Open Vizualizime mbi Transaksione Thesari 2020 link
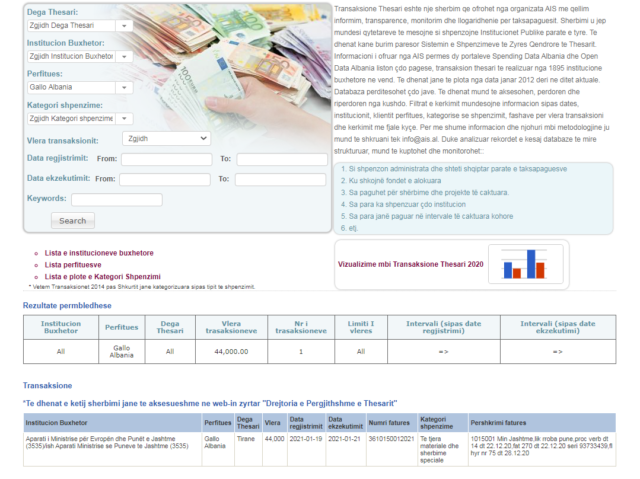This screenshot has width=640, height=479. (x=410, y=265)
